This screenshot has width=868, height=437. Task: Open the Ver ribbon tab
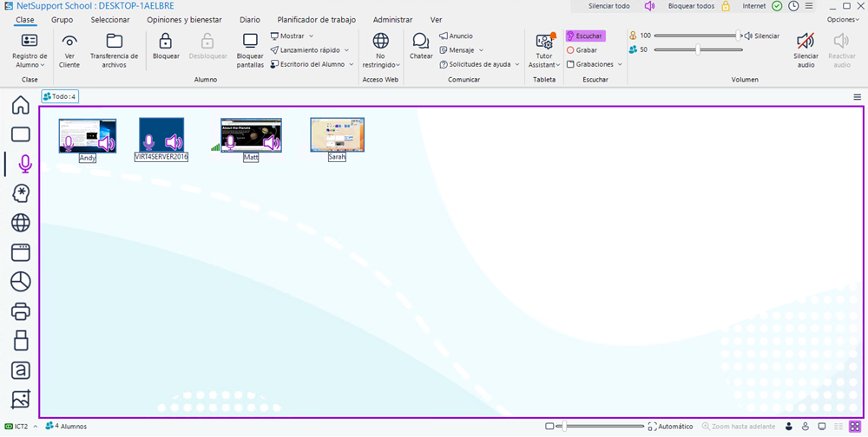click(437, 20)
